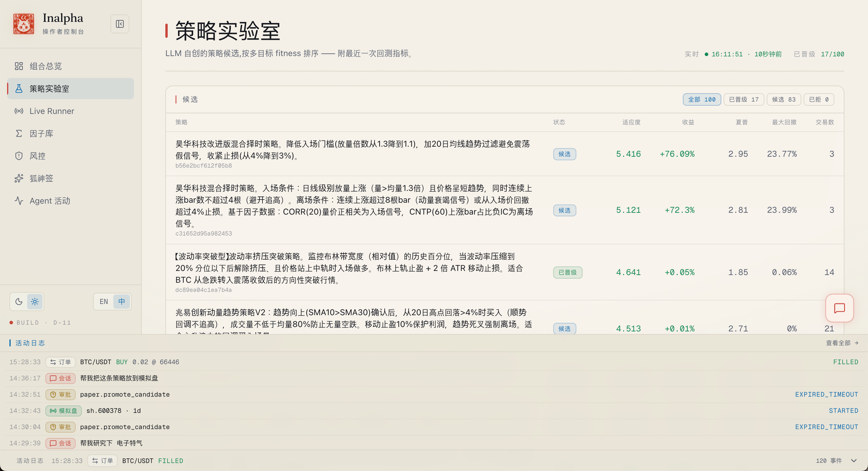868x471 pixels.
Task: Click the 夏普 column header
Action: (x=742, y=122)
